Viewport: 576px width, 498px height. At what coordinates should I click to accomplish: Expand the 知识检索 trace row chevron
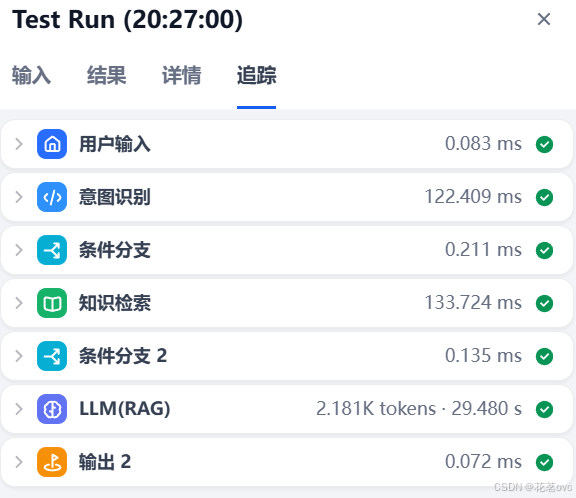point(19,303)
